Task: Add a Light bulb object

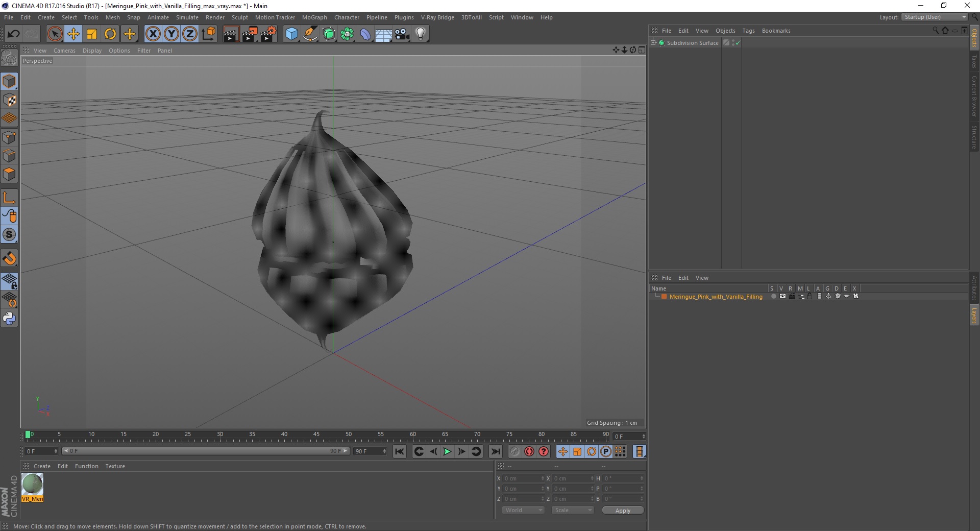Action: click(421, 34)
